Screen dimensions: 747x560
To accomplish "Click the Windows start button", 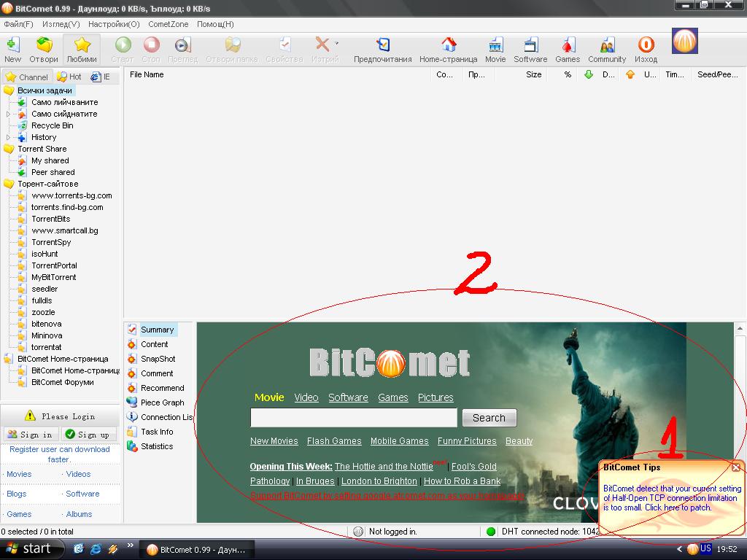I will [31, 549].
